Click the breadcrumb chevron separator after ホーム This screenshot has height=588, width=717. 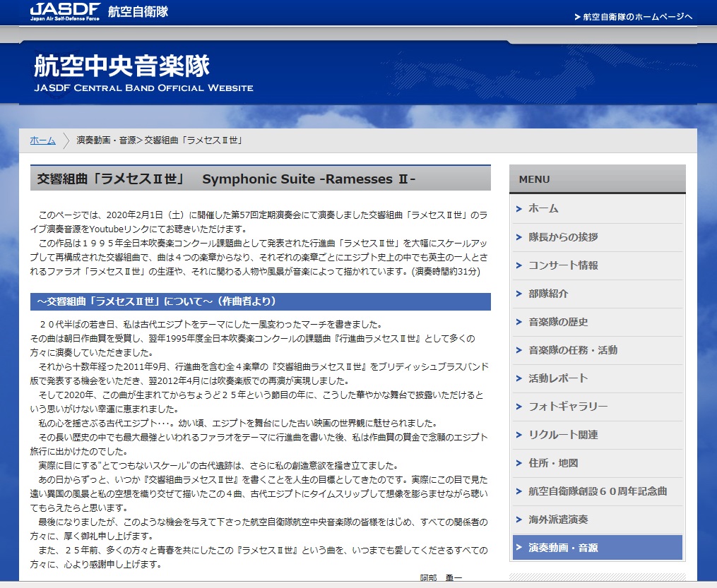coord(66,140)
